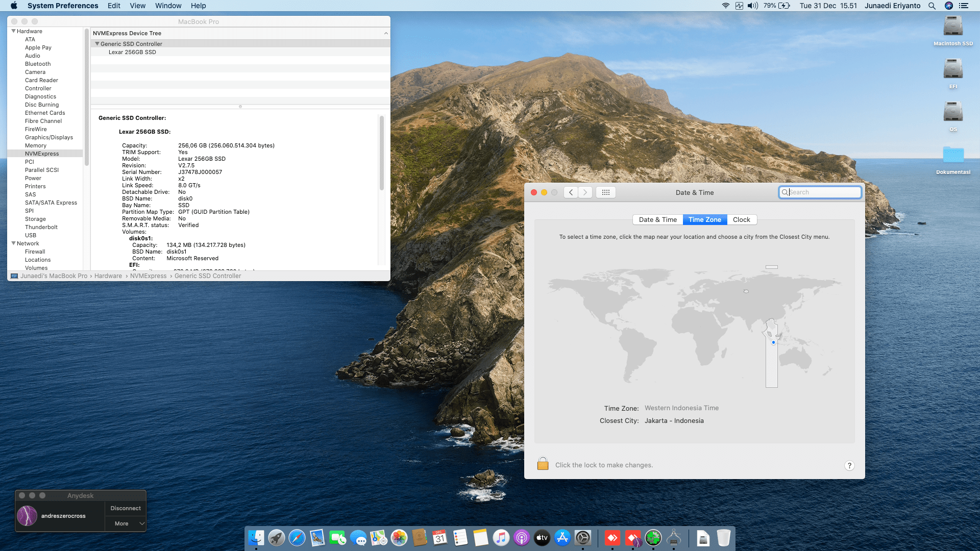Image resolution: width=980 pixels, height=551 pixels.
Task: Open the More dropdown in Anydesk
Action: click(126, 523)
